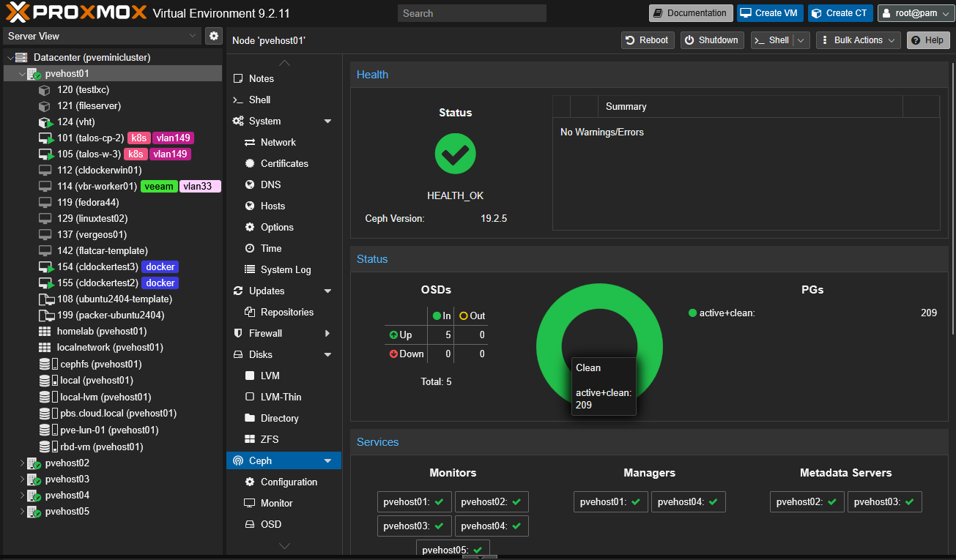956x560 pixels.
Task: Open the Options menu item
Action: (x=284, y=227)
